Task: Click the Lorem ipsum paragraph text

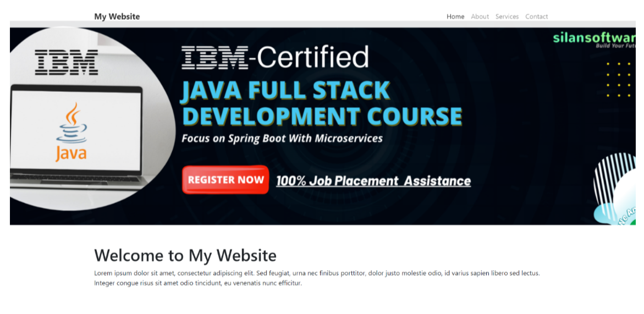Action: (317, 278)
